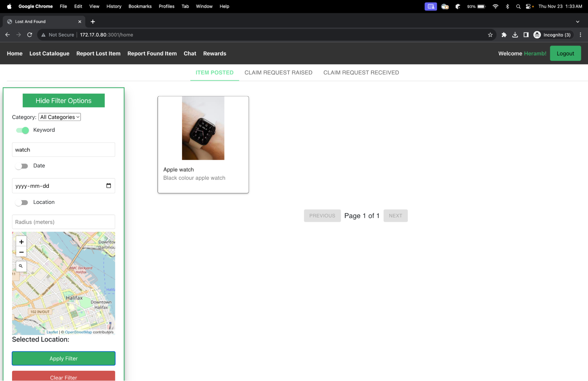Screen dimensions: 588x381
Task: Open Chrome three-dot menu
Action: pos(580,35)
